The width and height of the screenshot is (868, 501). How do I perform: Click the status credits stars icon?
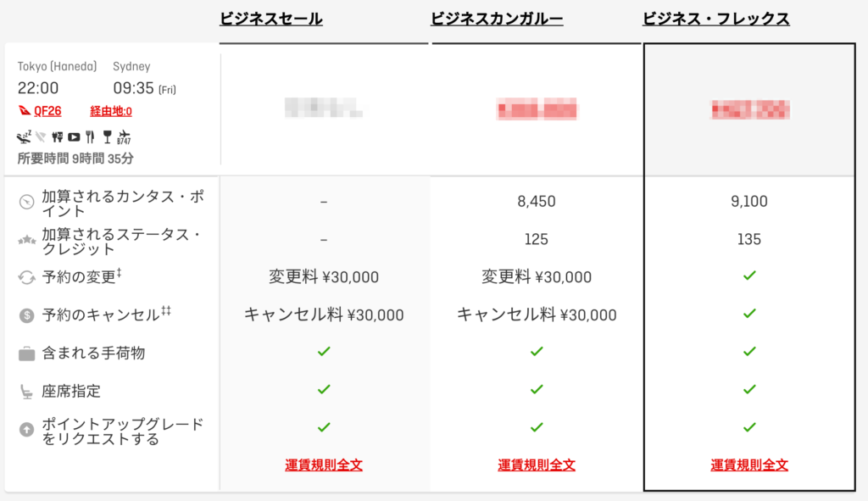26,240
